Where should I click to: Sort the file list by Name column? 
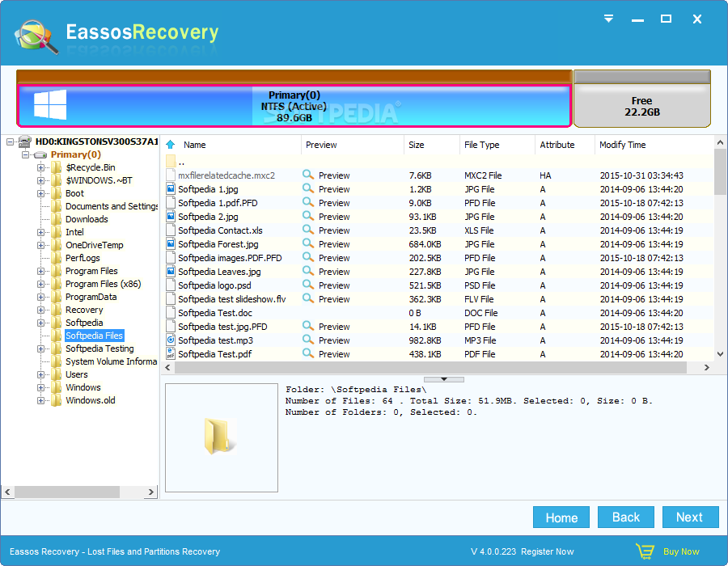(x=194, y=145)
